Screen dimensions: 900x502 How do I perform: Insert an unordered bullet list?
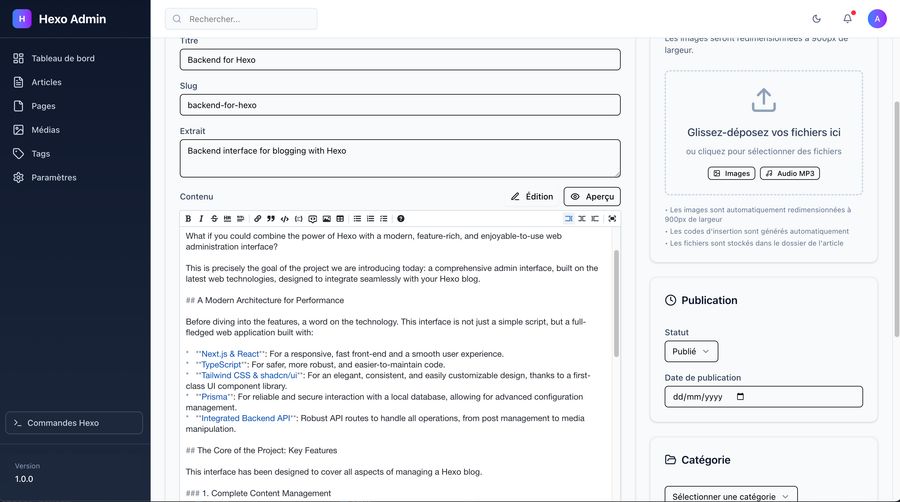point(357,219)
